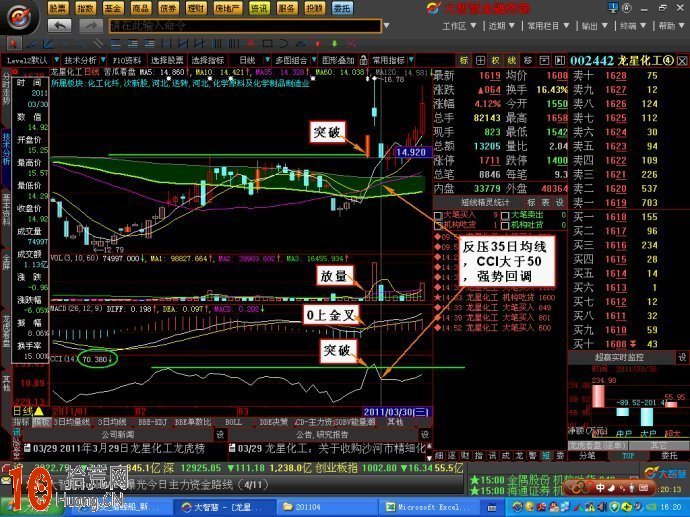
Task: Select the red arrow pointer drawing tool
Action: click(13, 44)
